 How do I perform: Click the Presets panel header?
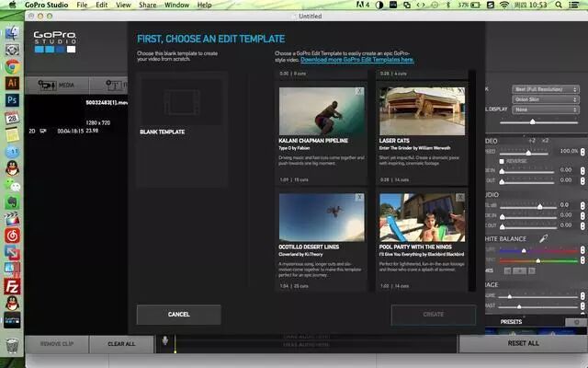(x=511, y=322)
